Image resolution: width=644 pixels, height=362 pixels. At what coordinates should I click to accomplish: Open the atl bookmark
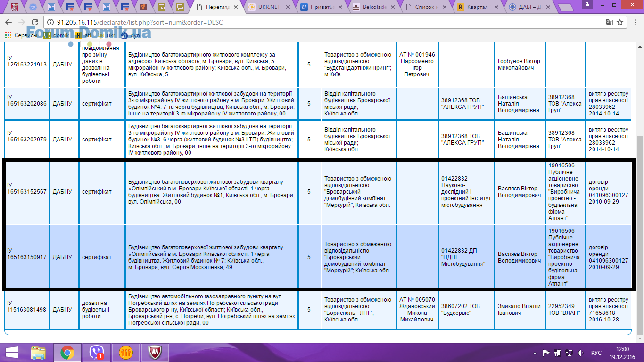pyautogui.click(x=83, y=35)
